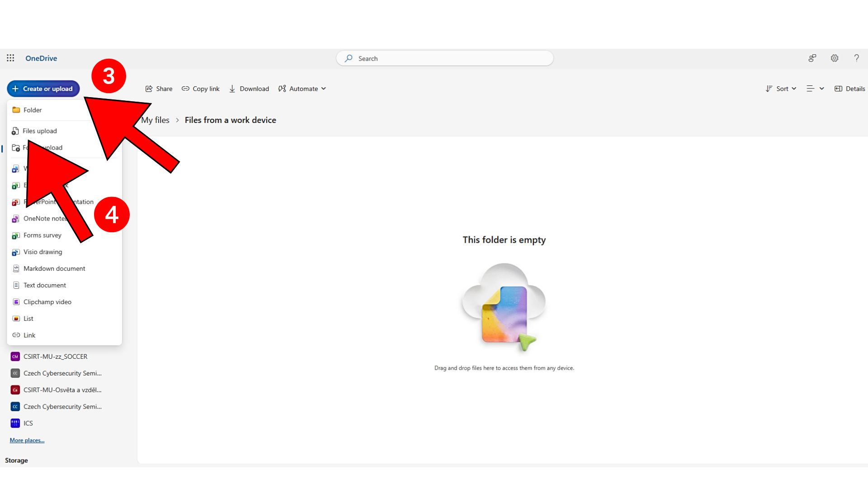Open the Details pane

[850, 89]
